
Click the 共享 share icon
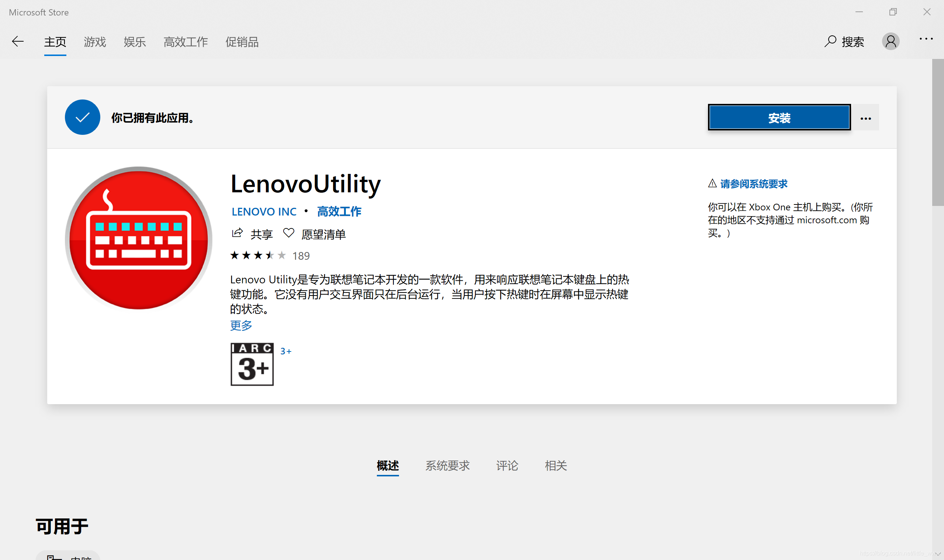point(237,233)
